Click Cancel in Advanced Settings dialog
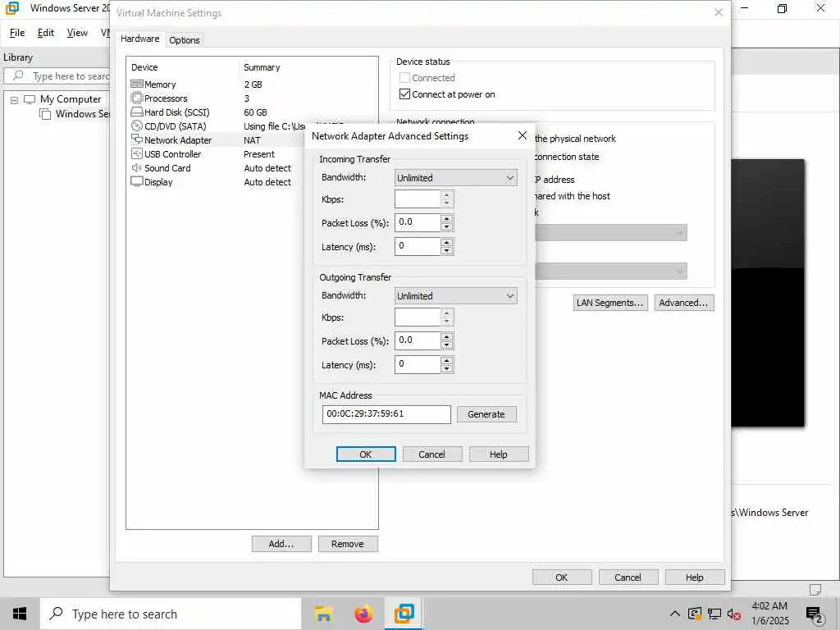 click(431, 454)
